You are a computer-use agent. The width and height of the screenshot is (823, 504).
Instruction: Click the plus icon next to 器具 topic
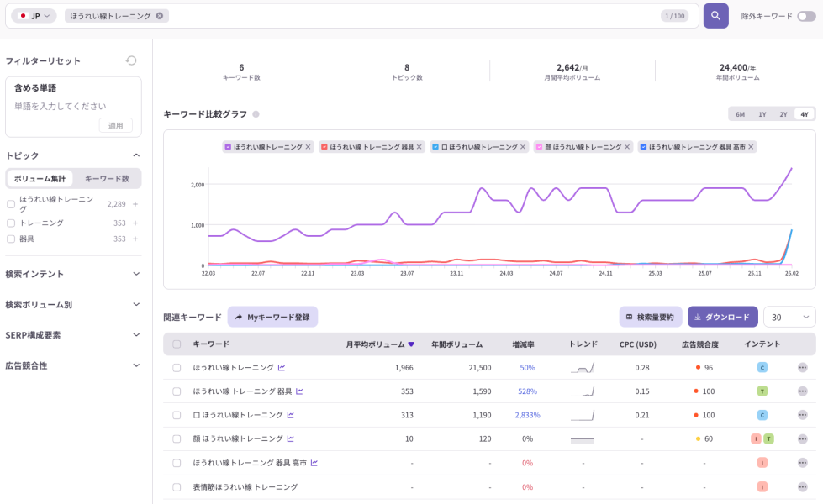[135, 239]
